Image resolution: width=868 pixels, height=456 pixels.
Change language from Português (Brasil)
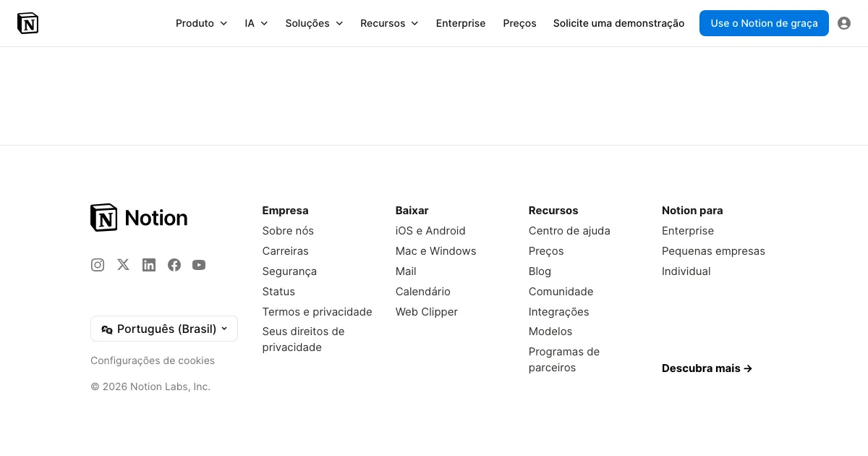(164, 329)
